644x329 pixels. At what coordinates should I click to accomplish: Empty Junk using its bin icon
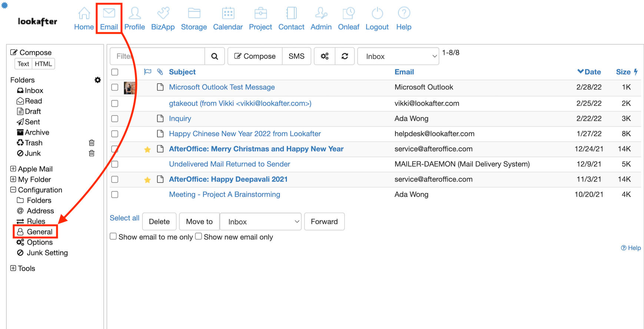pyautogui.click(x=92, y=153)
